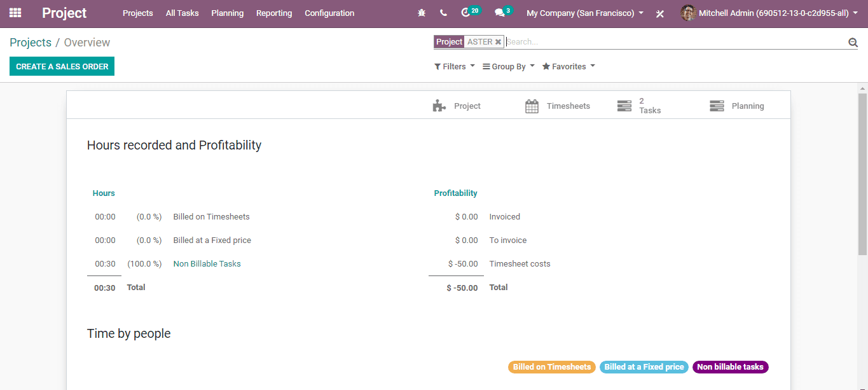Expand the Group By dropdown
The height and width of the screenshot is (390, 868).
[x=509, y=66]
